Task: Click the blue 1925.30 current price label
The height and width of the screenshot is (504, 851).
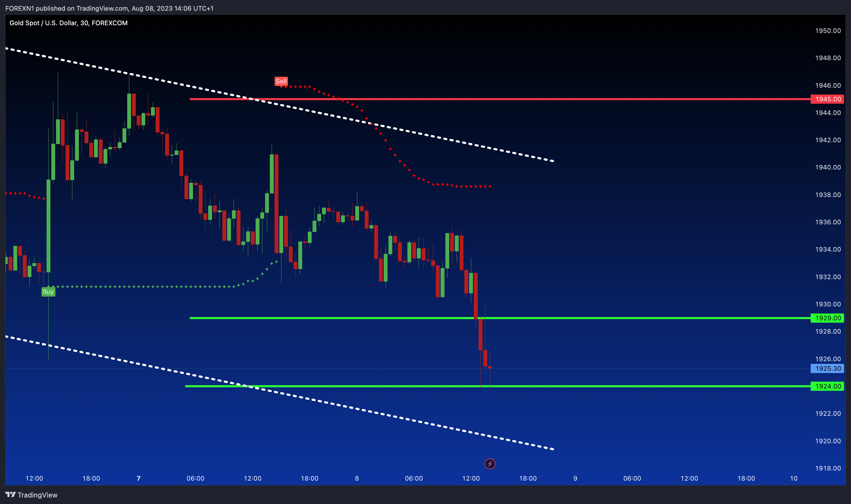Action: (827, 369)
